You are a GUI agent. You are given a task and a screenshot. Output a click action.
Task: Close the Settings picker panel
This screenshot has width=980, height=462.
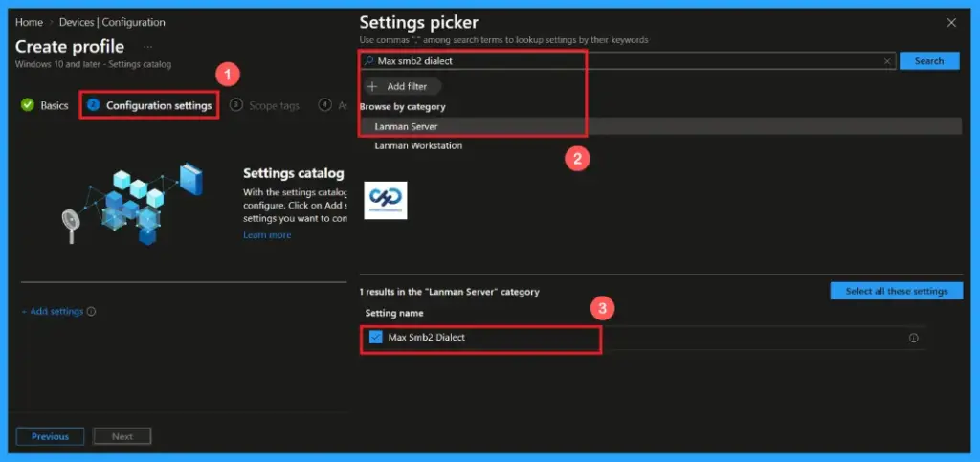(951, 23)
